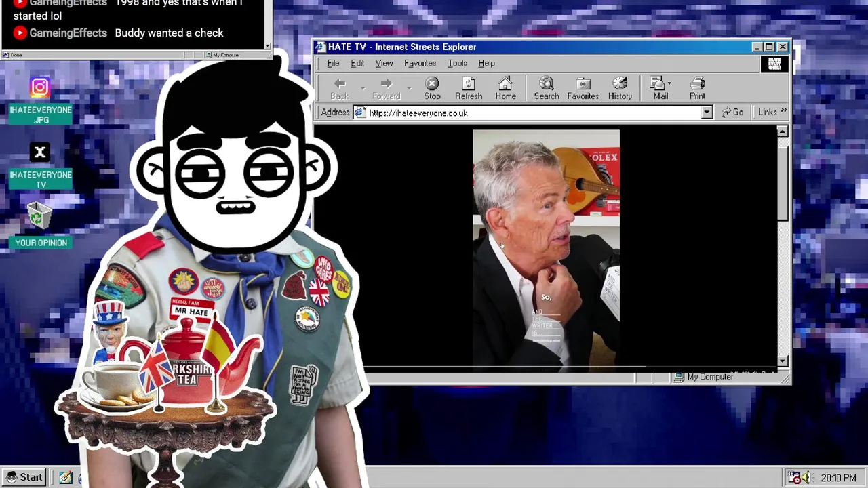Print the current page
The image size is (868, 488).
click(x=697, y=89)
